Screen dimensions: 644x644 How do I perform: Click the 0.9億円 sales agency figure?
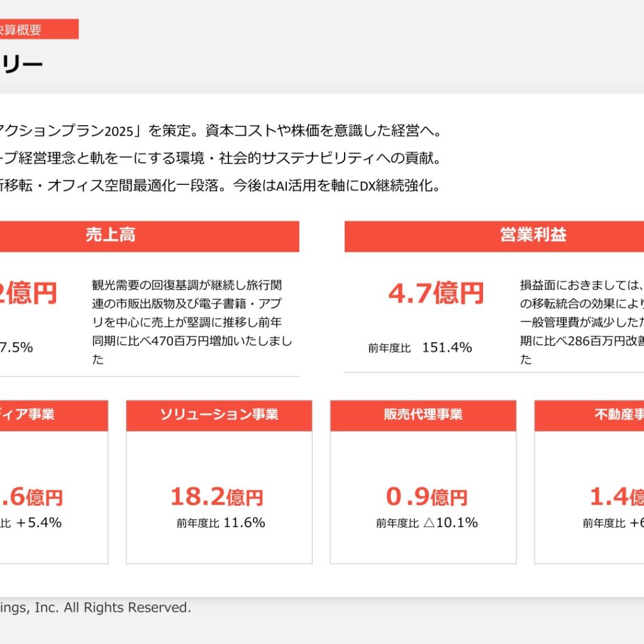pyautogui.click(x=427, y=497)
